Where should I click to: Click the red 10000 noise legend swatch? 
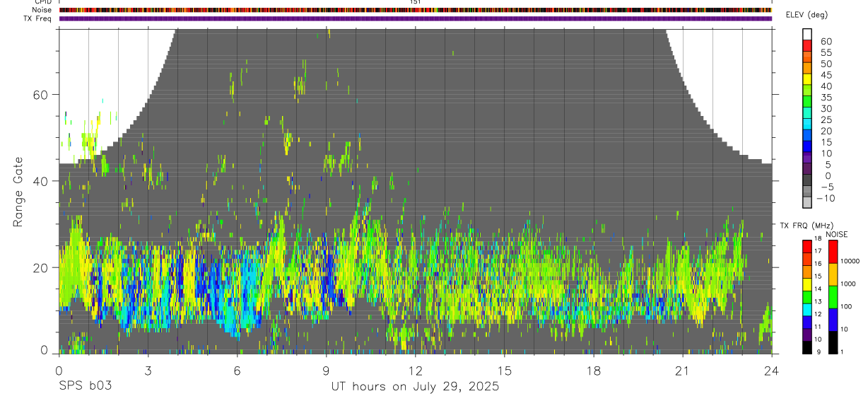click(833, 252)
